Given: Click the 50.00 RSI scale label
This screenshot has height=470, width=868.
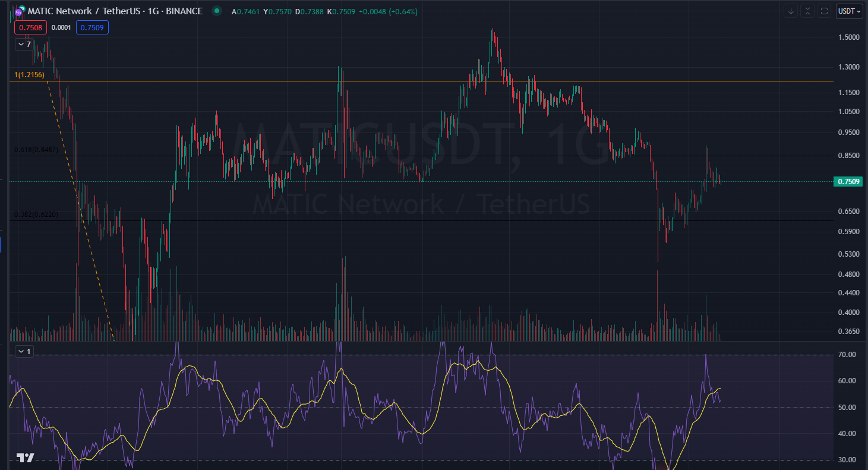Looking at the screenshot, I should [x=848, y=408].
